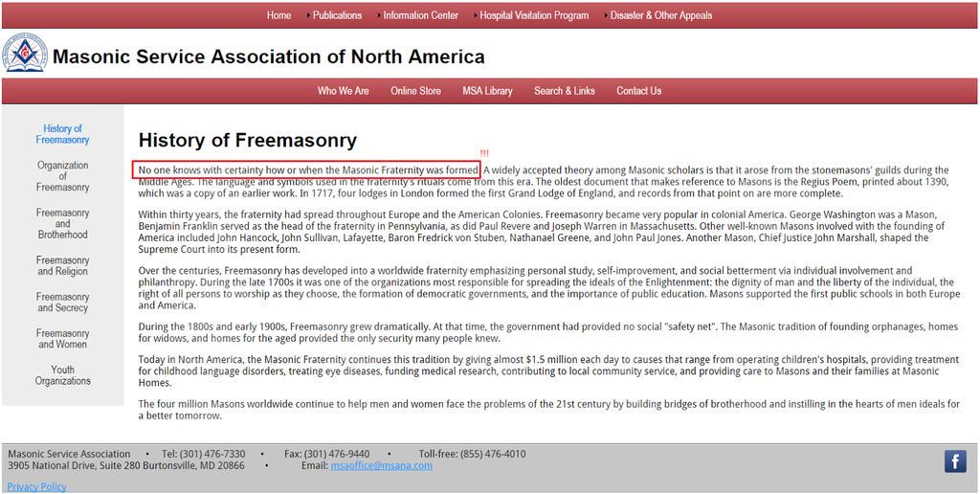
Task: Click the Masonic Service Association logo
Action: click(25, 54)
